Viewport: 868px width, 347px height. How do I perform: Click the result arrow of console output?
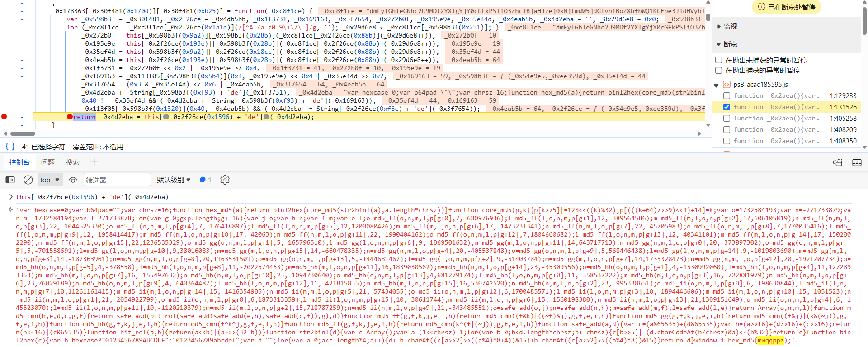click(x=11, y=210)
